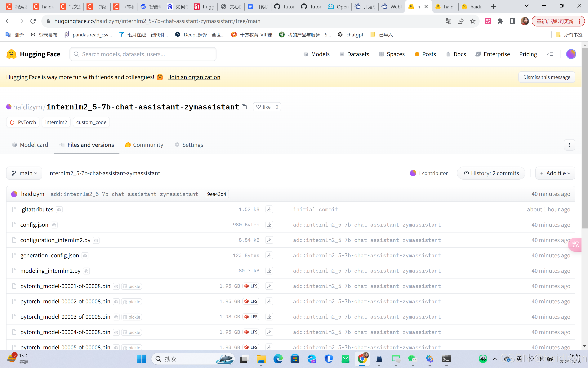Image resolution: width=588 pixels, height=368 pixels.
Task: View 1 contributor list
Action: (429, 173)
